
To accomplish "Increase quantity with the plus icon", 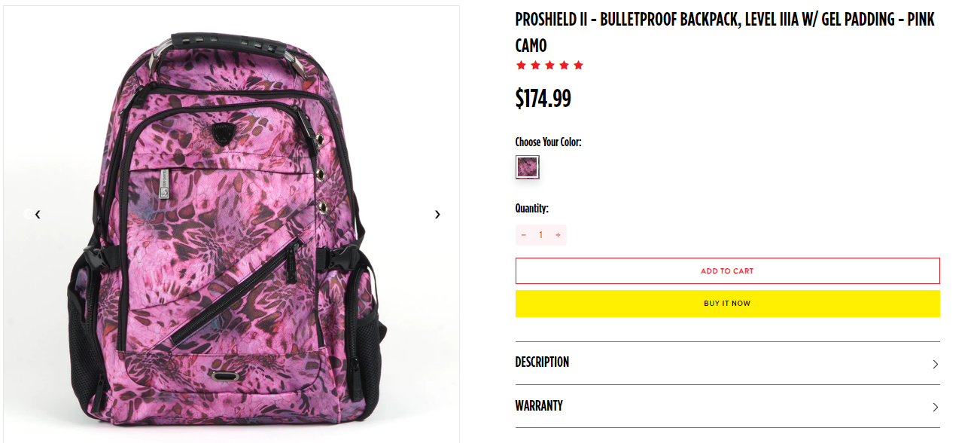I will pyautogui.click(x=558, y=235).
